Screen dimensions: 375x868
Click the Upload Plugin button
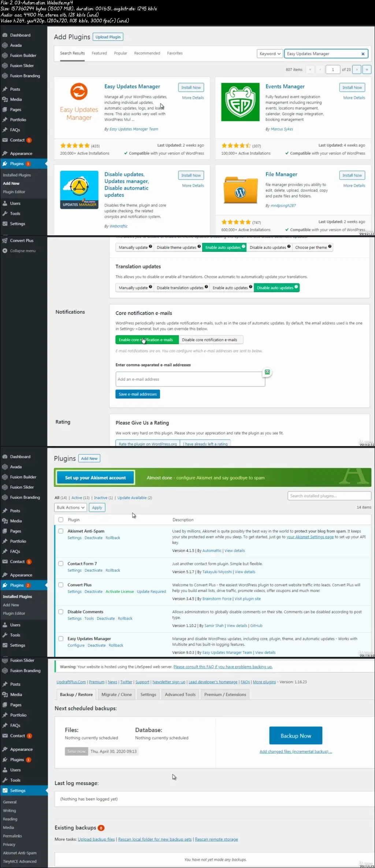click(x=108, y=37)
